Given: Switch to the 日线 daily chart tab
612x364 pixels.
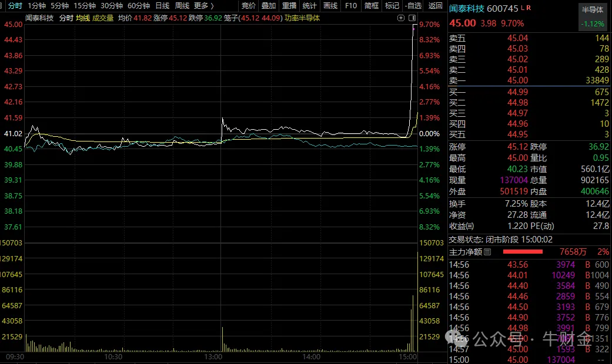Looking at the screenshot, I should coord(162,5).
